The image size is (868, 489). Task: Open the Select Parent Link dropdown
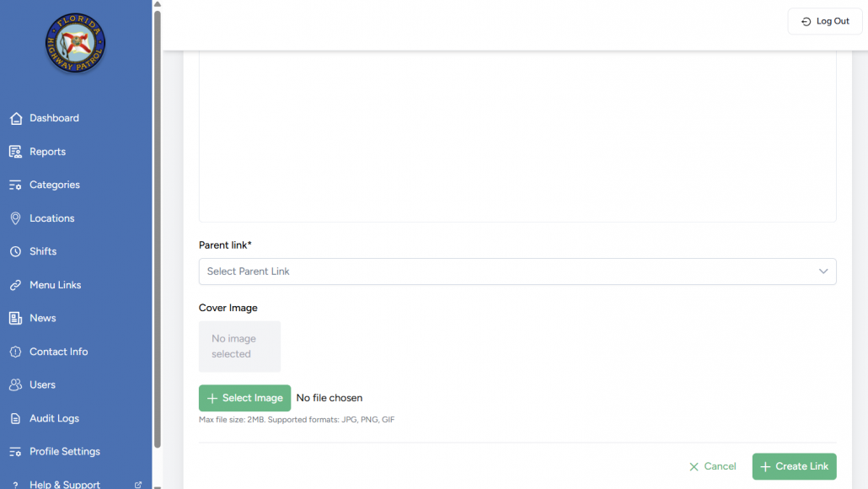click(x=506, y=271)
